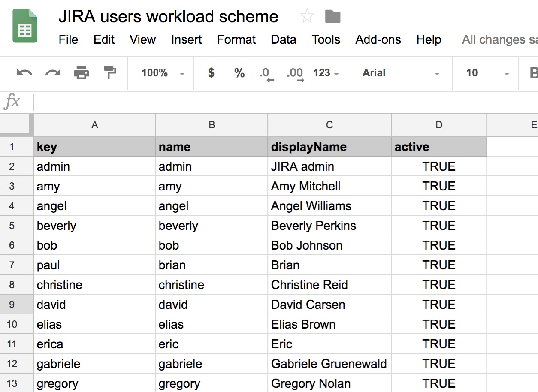This screenshot has width=538, height=392.
Task: Open the Google Sheets home icon
Action: [25, 27]
